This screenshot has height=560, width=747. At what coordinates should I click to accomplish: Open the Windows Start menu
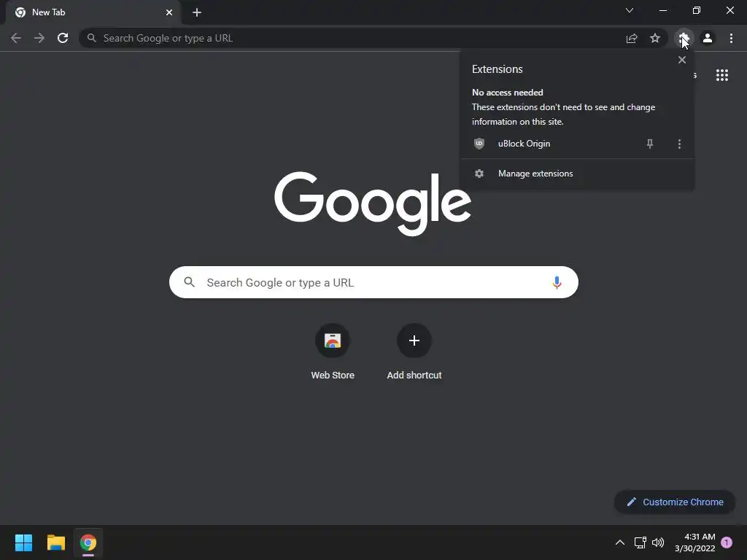click(x=23, y=542)
